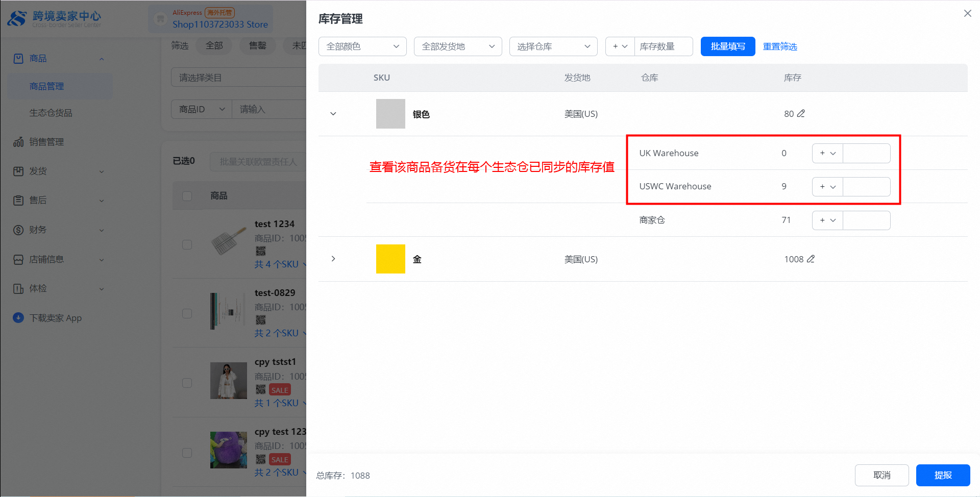Click the 销售管理 chart icon
This screenshot has width=980, height=497.
pyautogui.click(x=18, y=142)
